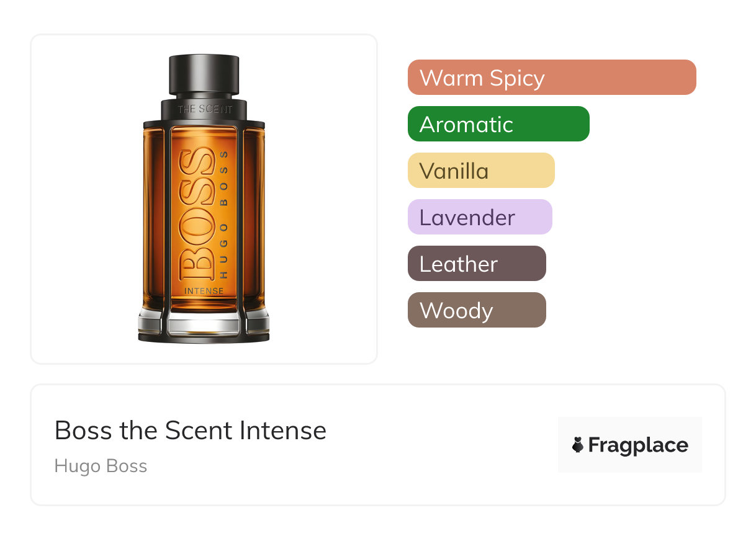
Task: Click the Leather accord bar
Action: pos(477,264)
